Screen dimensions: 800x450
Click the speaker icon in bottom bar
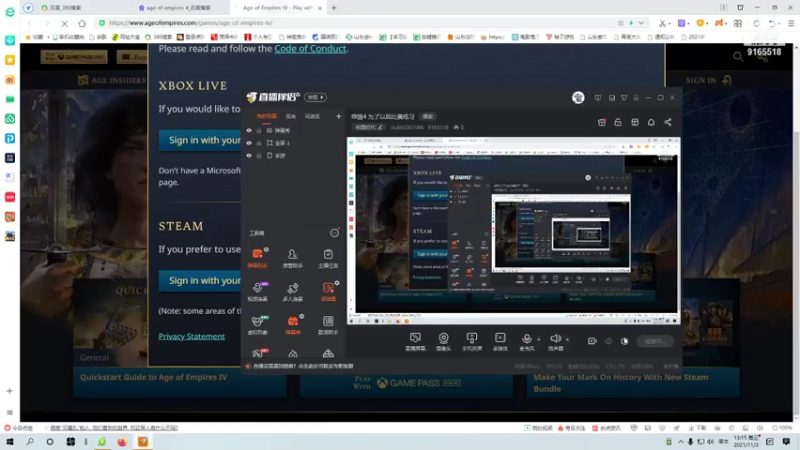pos(555,339)
